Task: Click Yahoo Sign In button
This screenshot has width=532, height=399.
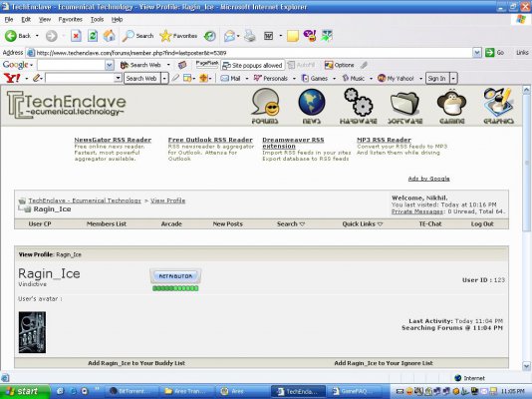Action: (x=437, y=79)
